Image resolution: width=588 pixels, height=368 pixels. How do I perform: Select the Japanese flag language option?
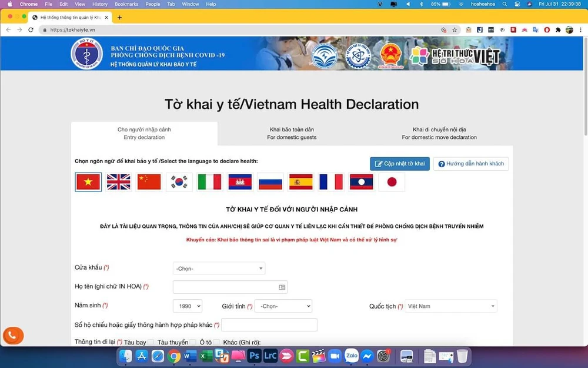[x=392, y=182]
